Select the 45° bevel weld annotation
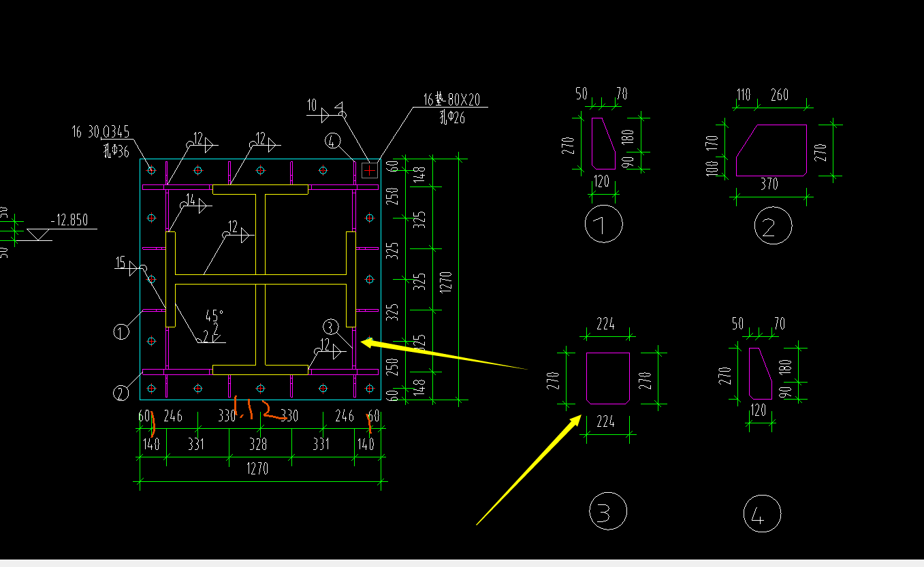This screenshot has height=567, width=924. (x=214, y=316)
